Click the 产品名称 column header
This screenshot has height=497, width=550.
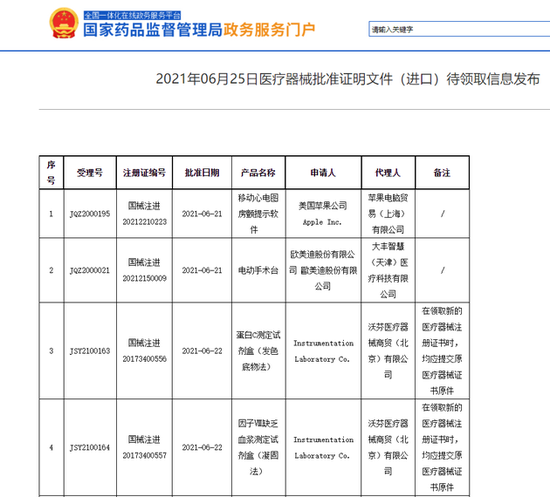tap(258, 173)
